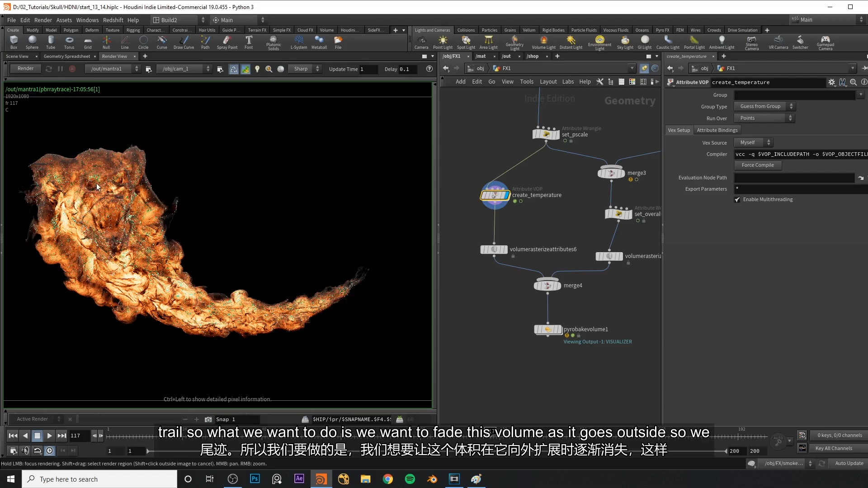Image resolution: width=868 pixels, height=488 pixels.
Task: Select the Tube shelf tool
Action: [51, 42]
